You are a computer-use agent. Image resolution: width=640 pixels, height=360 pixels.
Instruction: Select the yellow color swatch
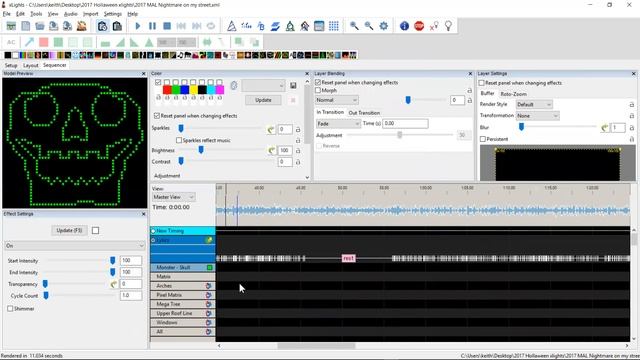(193, 90)
